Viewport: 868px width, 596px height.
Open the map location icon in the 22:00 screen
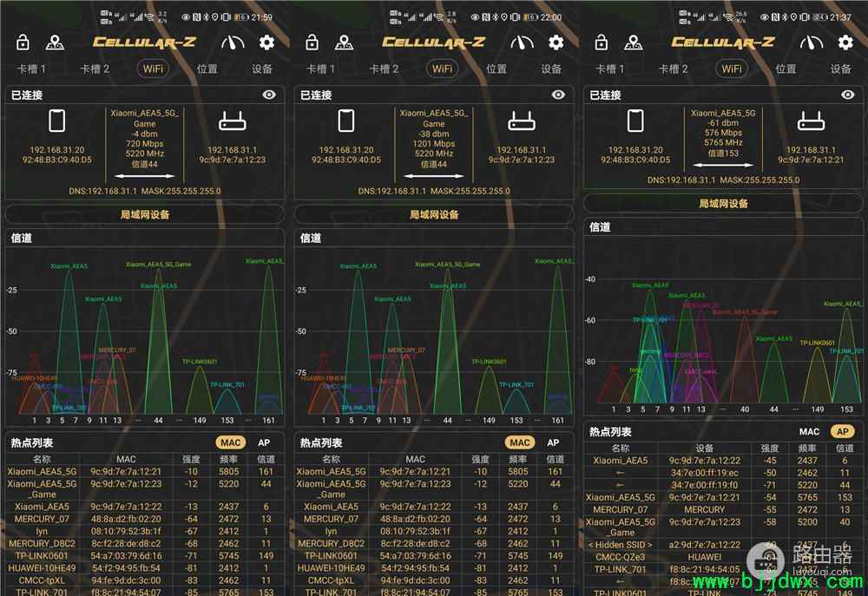coord(345,42)
